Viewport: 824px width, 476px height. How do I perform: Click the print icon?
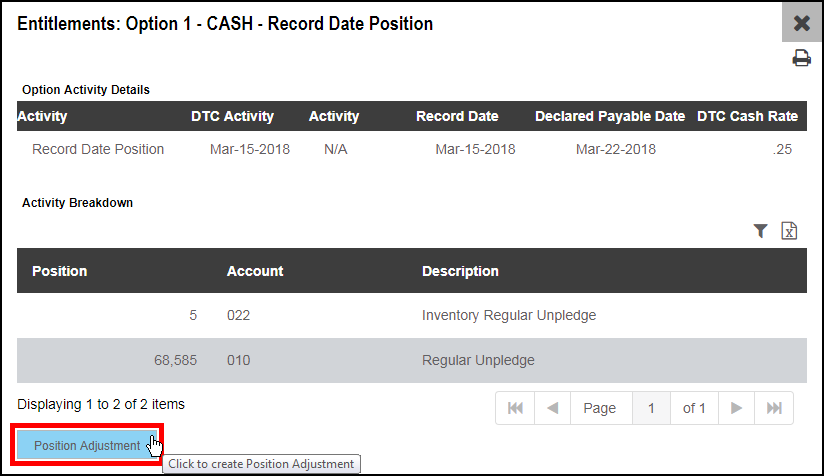801,58
